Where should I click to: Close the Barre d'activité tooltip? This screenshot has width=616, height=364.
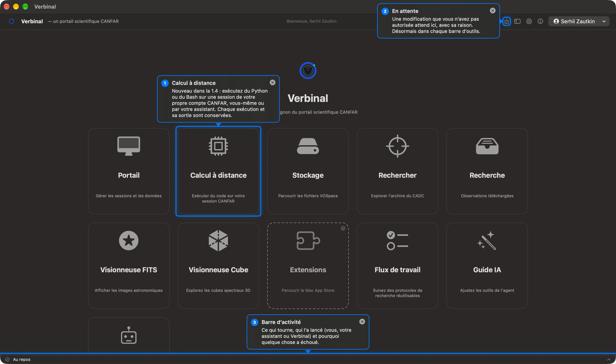(362, 322)
